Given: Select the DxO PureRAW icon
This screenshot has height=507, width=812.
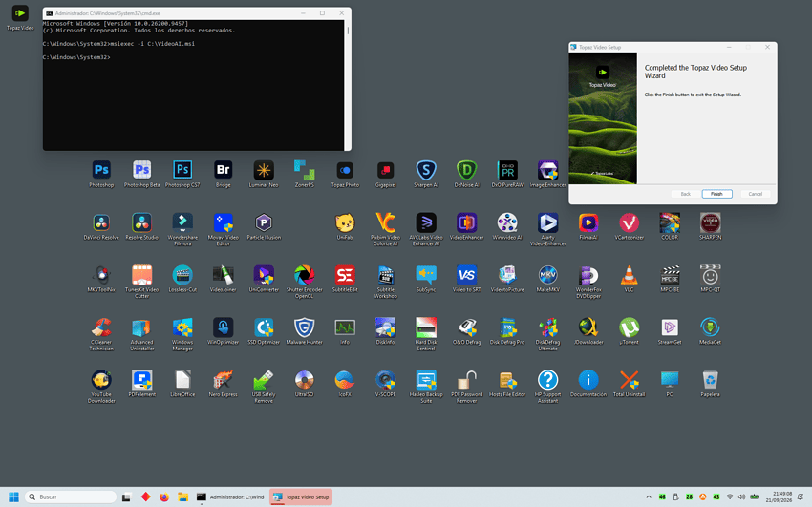Looking at the screenshot, I should click(x=507, y=174).
